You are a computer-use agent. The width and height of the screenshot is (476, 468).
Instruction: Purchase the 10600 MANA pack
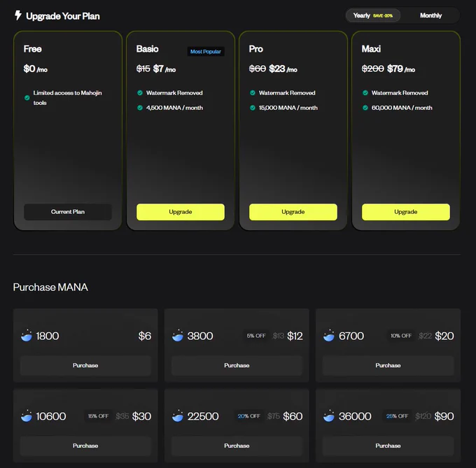pyautogui.click(x=85, y=446)
